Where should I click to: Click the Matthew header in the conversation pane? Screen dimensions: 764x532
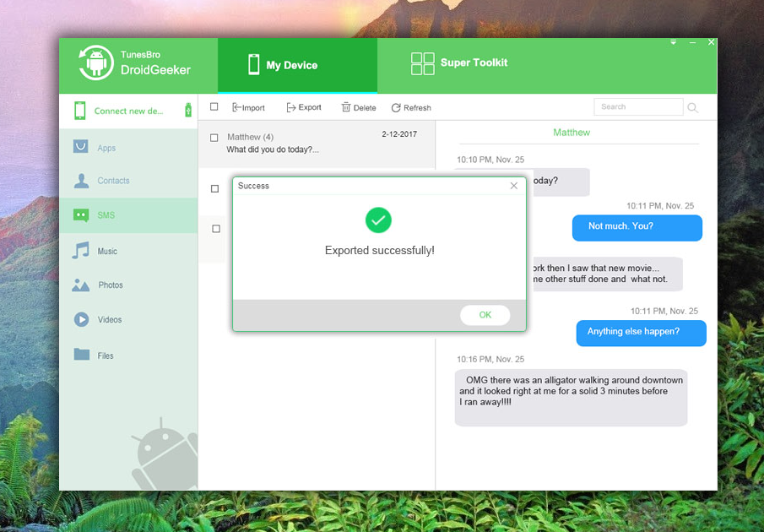pos(572,133)
